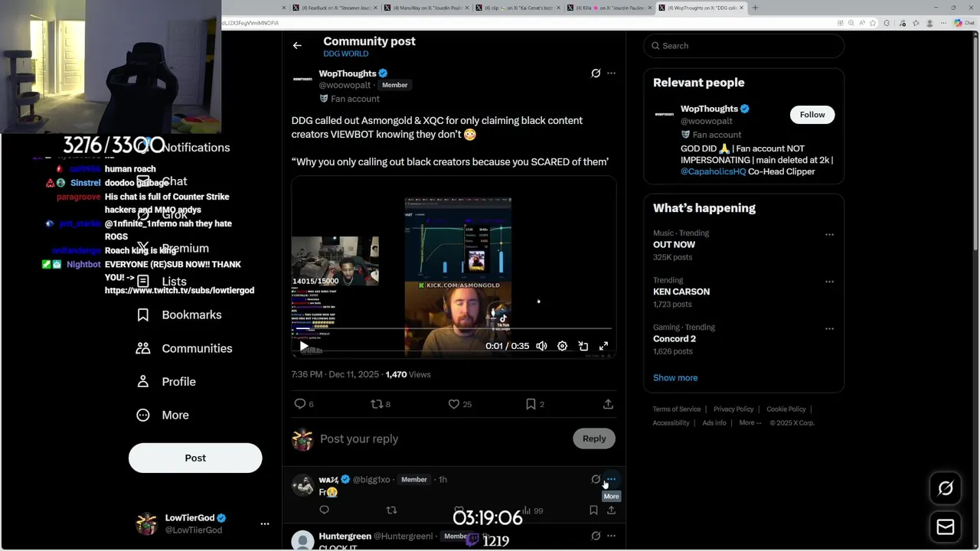980x551 pixels.
Task: Open Profile in the left sidebar
Action: [x=165, y=381]
